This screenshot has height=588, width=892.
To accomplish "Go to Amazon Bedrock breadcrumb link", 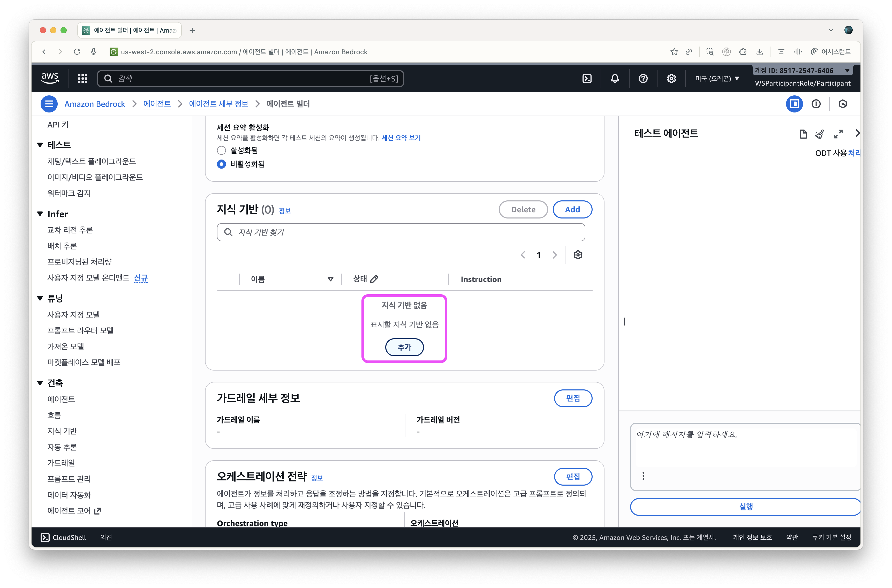I will (x=94, y=104).
